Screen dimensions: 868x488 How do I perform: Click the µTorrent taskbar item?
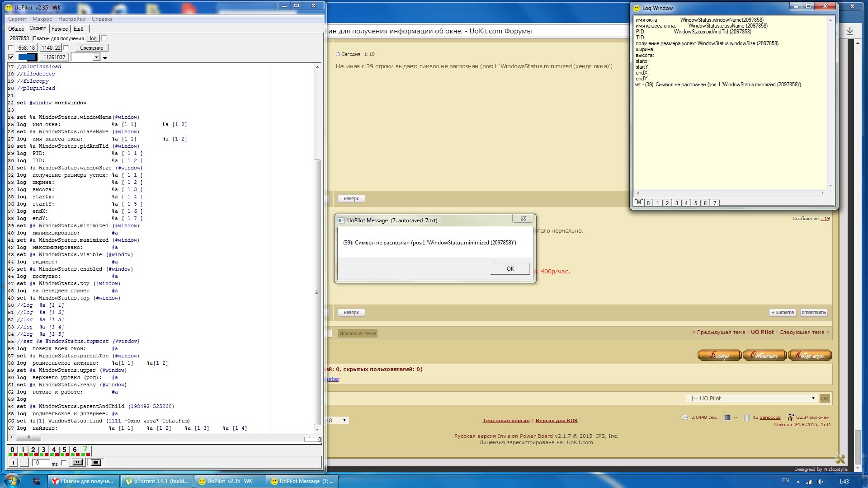click(157, 481)
